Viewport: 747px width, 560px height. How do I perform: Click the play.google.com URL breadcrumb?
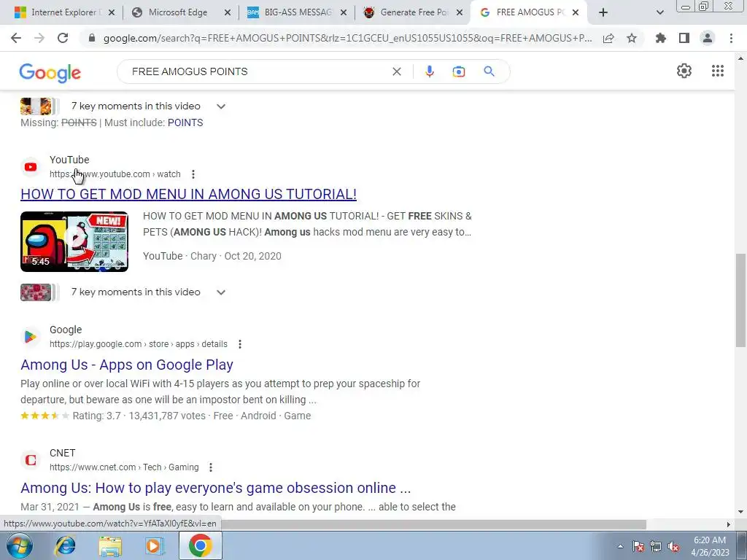[x=138, y=344]
